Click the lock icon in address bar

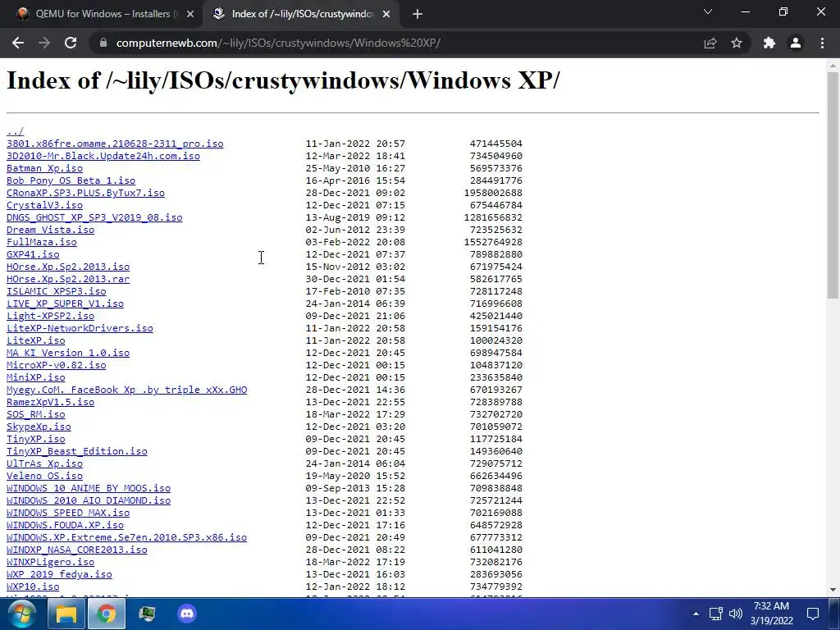103,43
